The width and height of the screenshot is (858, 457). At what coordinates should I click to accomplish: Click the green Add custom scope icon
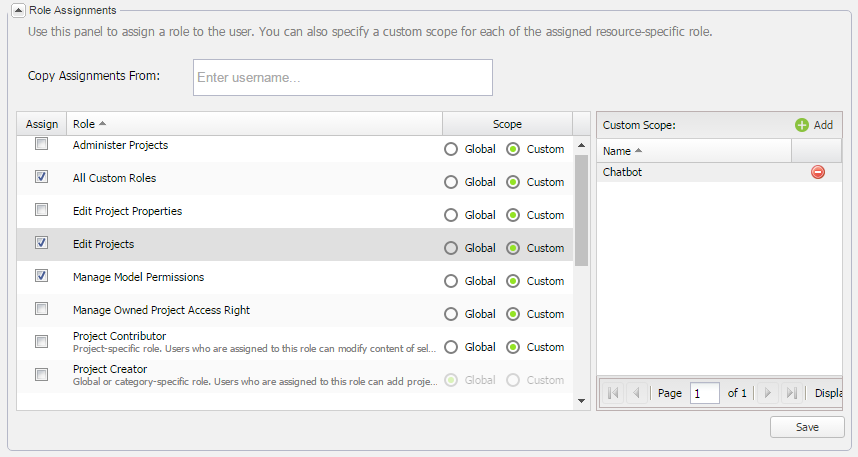[x=801, y=125]
